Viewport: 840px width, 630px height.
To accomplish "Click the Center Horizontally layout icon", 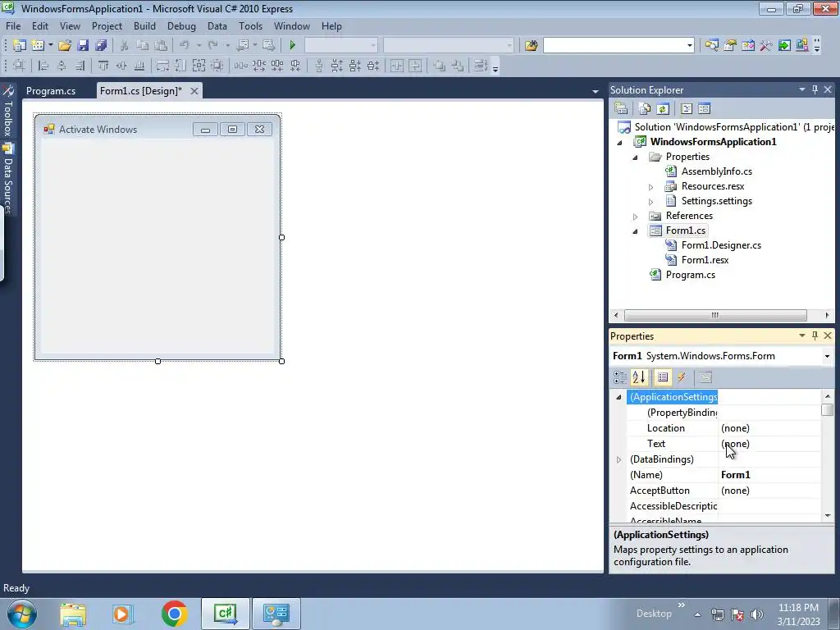I will pos(397,66).
